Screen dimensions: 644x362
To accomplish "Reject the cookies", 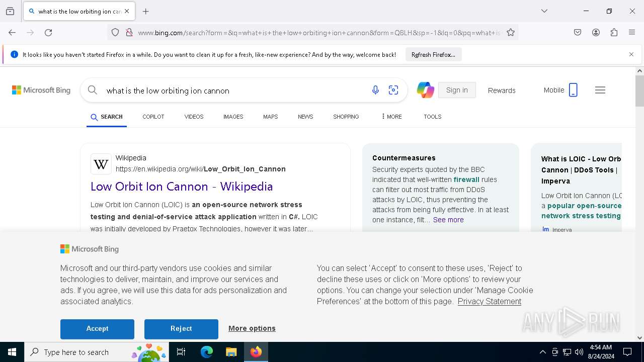I will (181, 329).
